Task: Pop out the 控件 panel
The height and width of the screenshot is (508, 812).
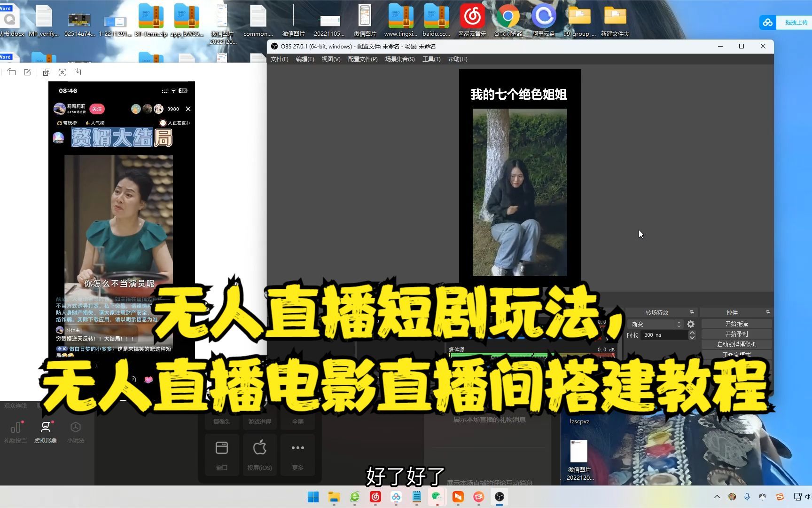Action: click(x=768, y=312)
